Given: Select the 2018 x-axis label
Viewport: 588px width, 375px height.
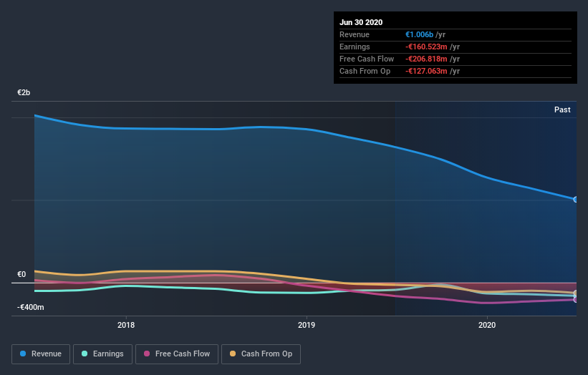Looking at the screenshot, I should pyautogui.click(x=126, y=325).
